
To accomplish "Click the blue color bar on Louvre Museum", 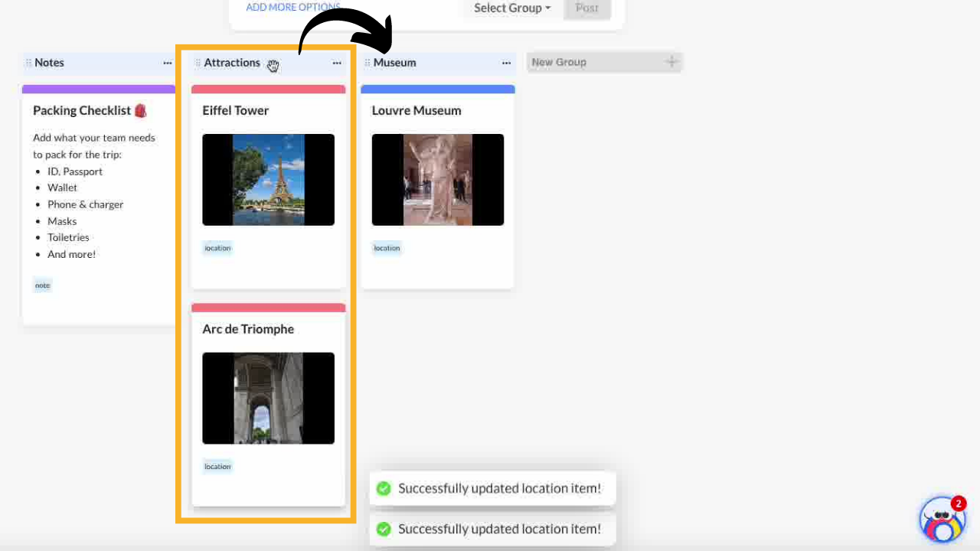I will [437, 89].
